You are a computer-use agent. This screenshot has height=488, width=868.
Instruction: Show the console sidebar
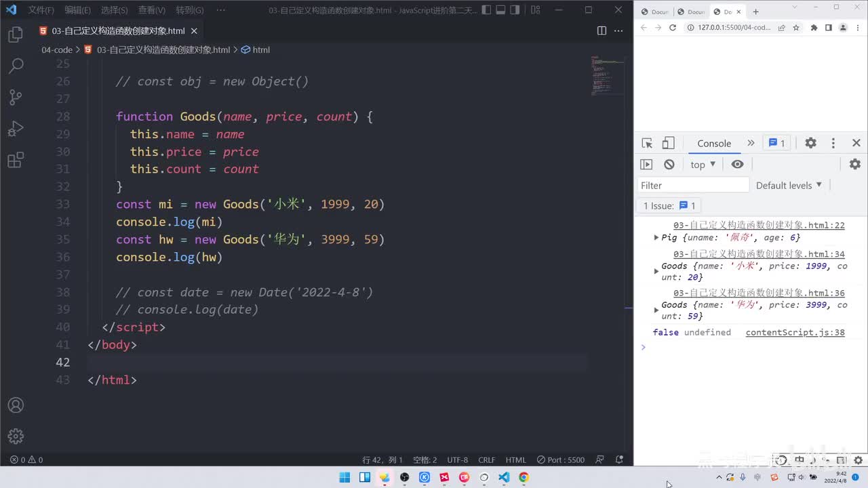(646, 164)
